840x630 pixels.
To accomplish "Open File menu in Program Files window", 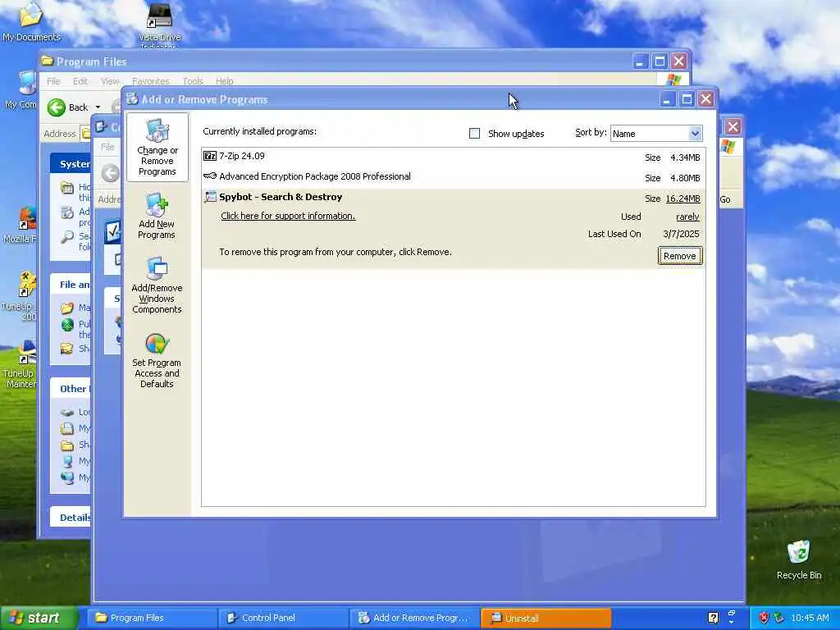I will click(53, 81).
